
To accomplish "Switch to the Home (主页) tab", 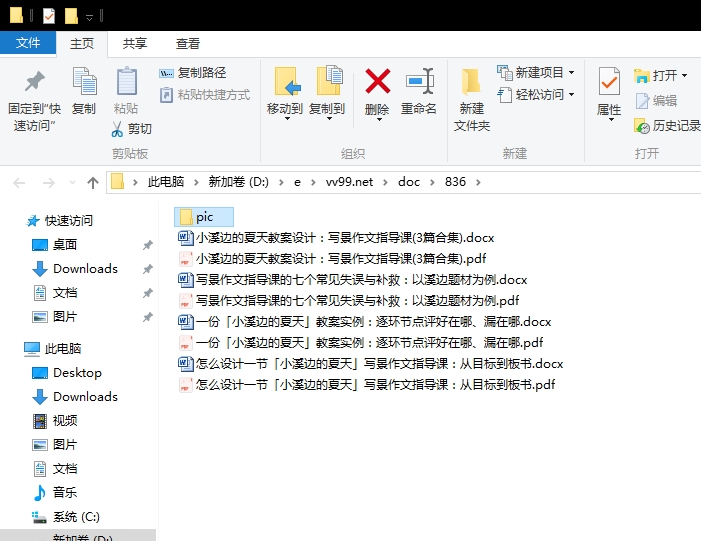I will (x=82, y=43).
